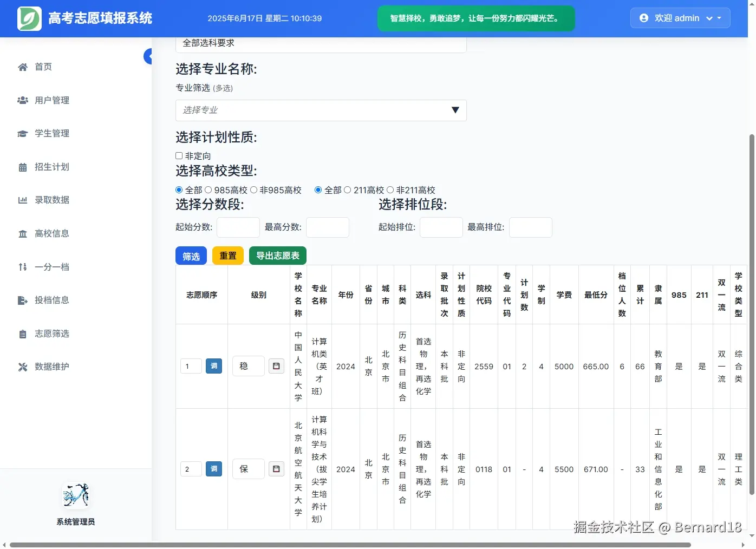Click the 最高排位 input field
This screenshot has height=549, width=756.
(x=531, y=227)
